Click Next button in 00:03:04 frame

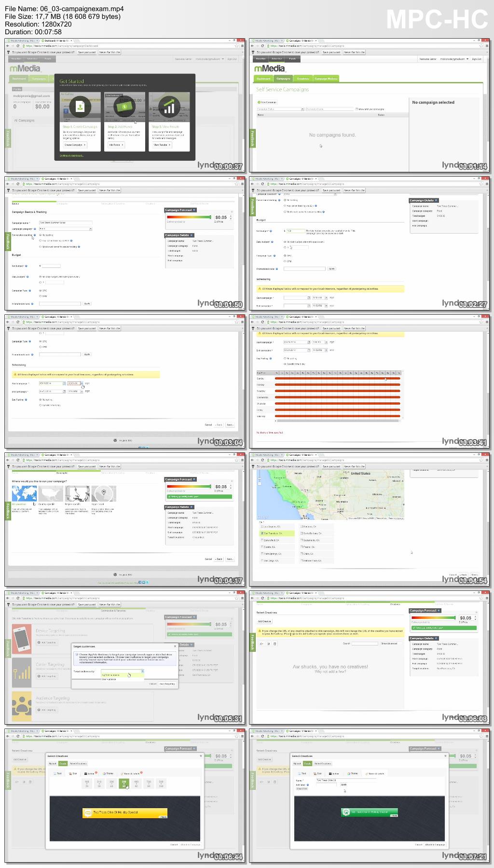(230, 425)
